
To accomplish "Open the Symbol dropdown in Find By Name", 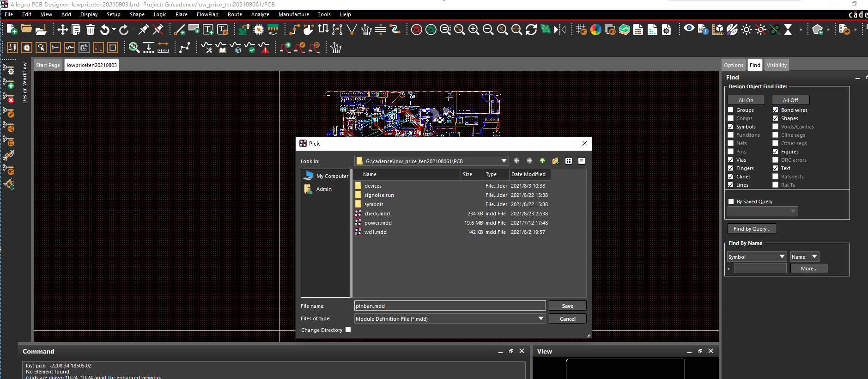I will point(782,257).
